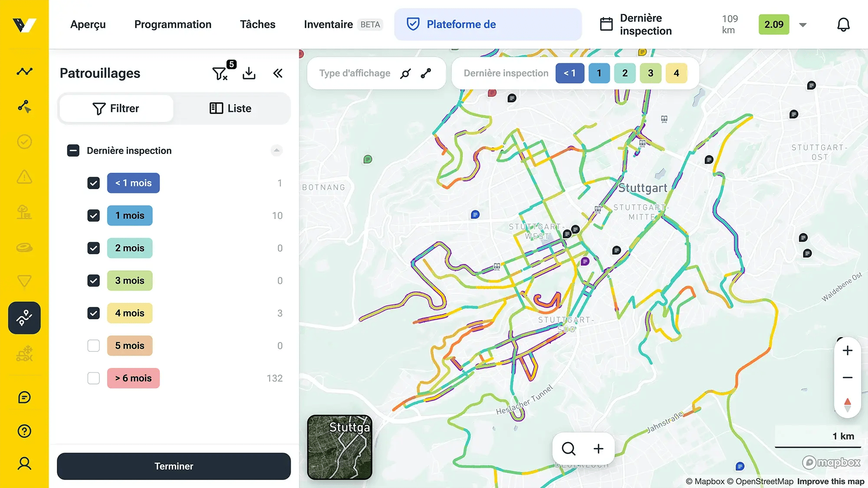Collapse the Patrouillages panel with double chevrons
The width and height of the screenshot is (868, 488).
(x=278, y=73)
